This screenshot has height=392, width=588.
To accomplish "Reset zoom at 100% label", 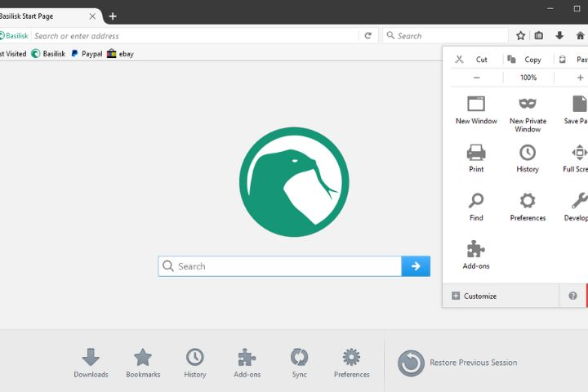I will [528, 78].
